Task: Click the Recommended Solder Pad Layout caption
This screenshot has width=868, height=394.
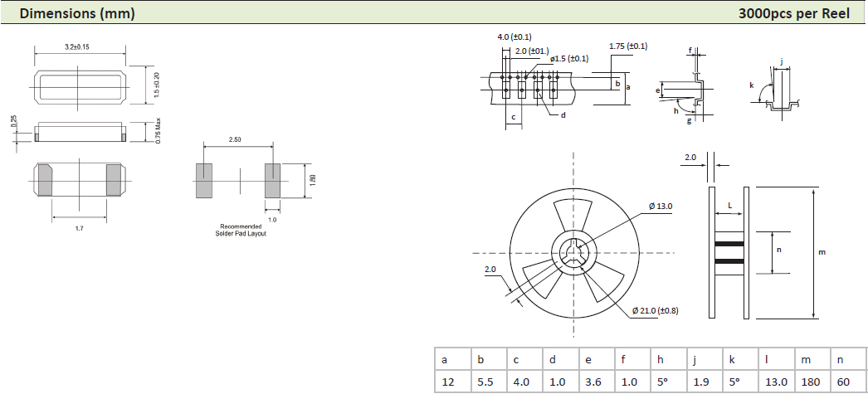Action: [240, 230]
